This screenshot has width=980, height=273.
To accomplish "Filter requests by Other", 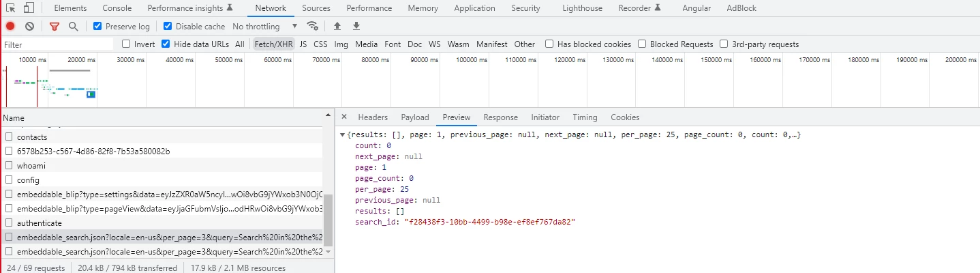I will (x=525, y=44).
